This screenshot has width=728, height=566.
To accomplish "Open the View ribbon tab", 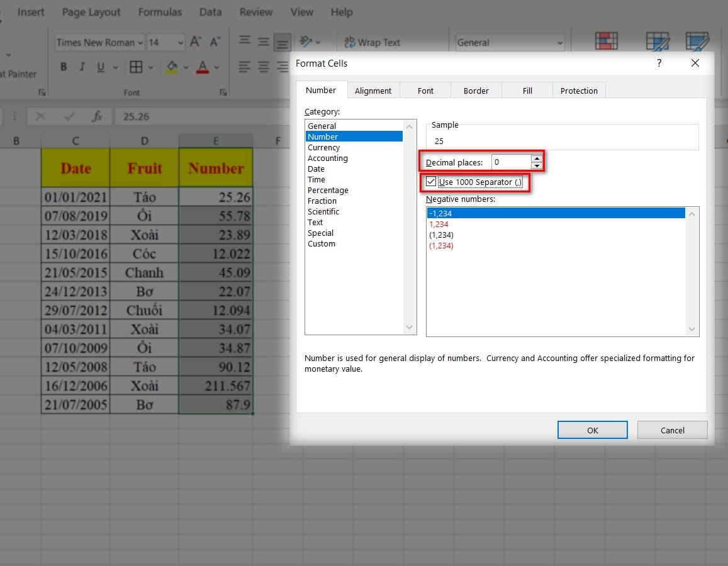I will coord(302,12).
